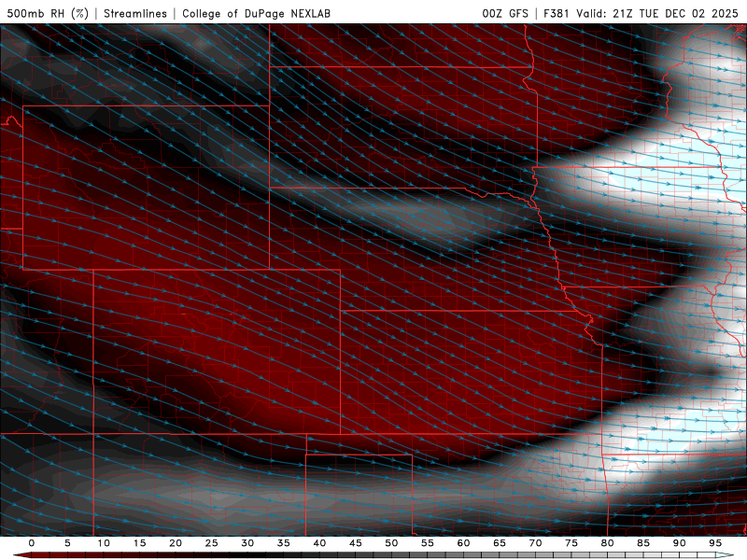Click the "65" colorbar scale label
This screenshot has width=747, height=560.
click(x=500, y=543)
